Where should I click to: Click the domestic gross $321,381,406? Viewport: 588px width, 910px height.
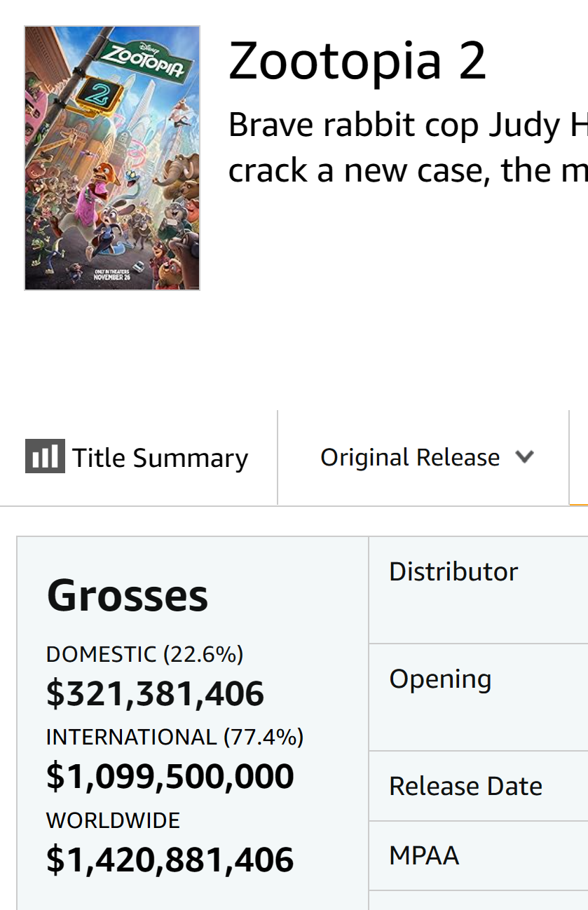(x=155, y=693)
